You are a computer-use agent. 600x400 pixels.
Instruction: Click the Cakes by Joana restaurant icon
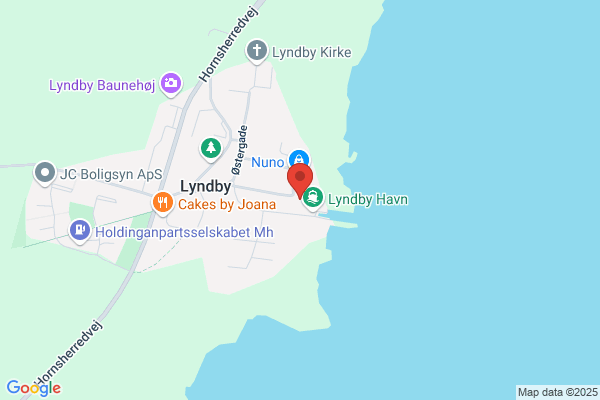[x=163, y=202]
